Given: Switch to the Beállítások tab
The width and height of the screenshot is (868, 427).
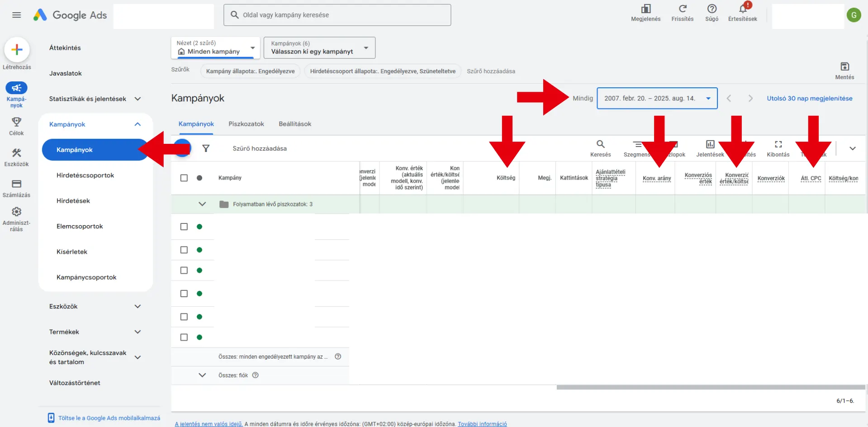Looking at the screenshot, I should click(295, 124).
